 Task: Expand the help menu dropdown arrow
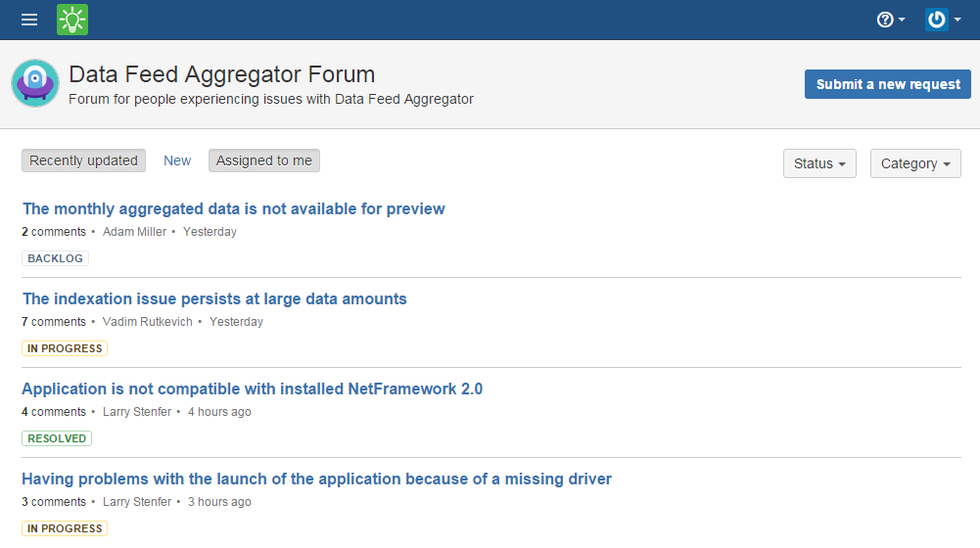[x=902, y=20]
